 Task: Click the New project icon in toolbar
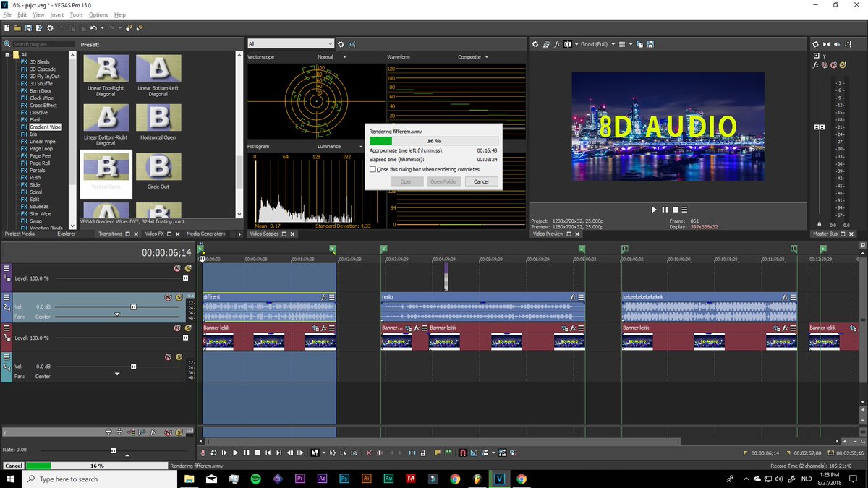(x=7, y=28)
